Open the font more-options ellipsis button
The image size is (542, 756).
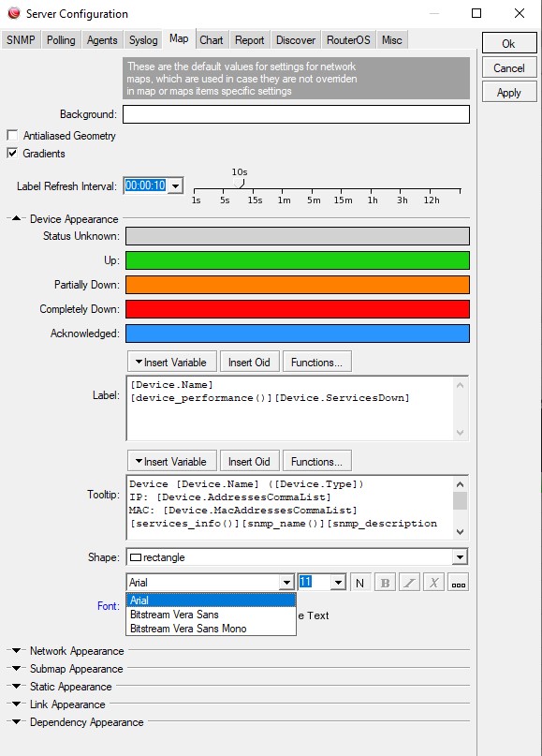point(458,583)
